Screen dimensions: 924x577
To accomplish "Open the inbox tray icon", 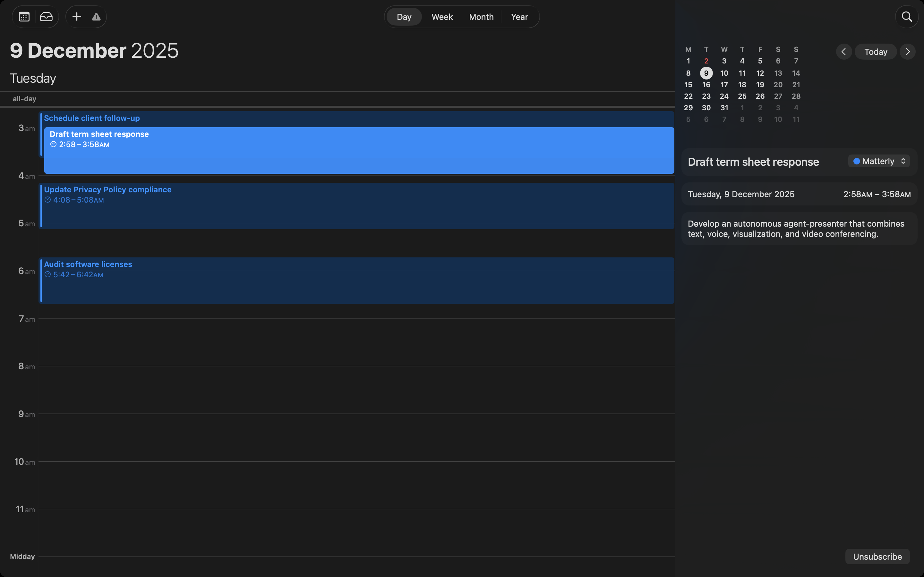I will point(47,16).
